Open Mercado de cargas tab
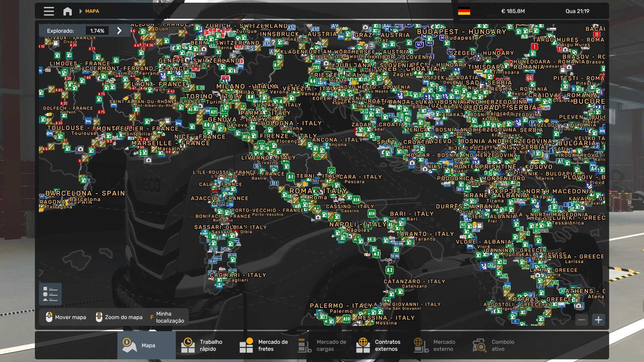The height and width of the screenshot is (362, 644). point(322,345)
